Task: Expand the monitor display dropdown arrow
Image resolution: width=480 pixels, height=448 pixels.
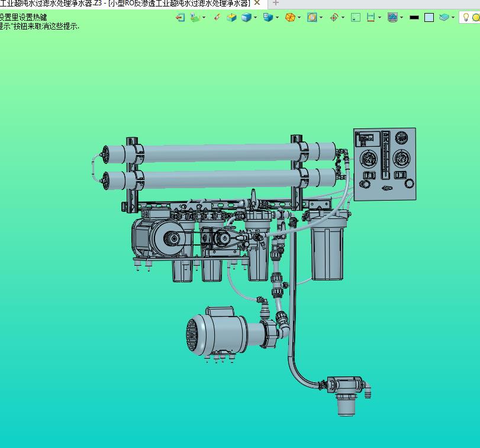Action: pos(402,17)
